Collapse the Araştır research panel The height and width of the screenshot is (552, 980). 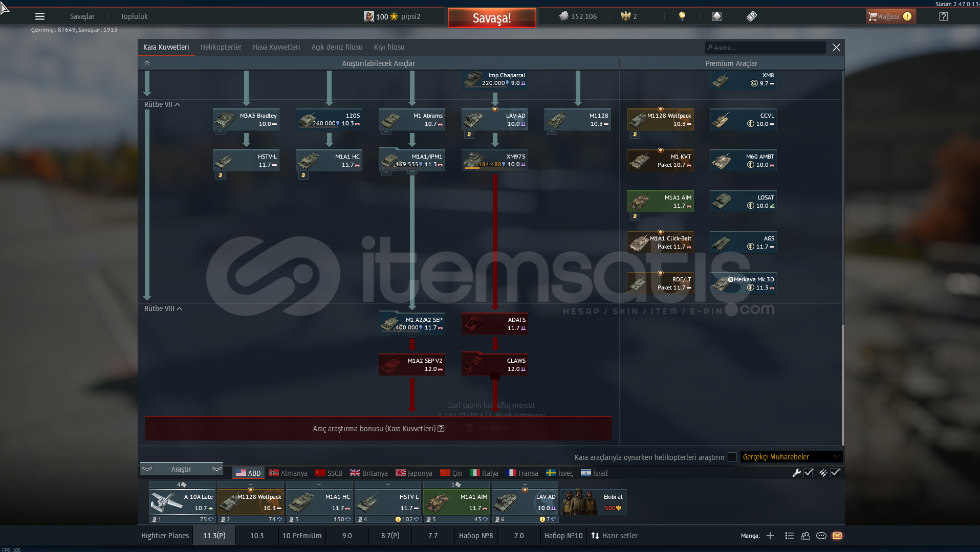pos(181,469)
